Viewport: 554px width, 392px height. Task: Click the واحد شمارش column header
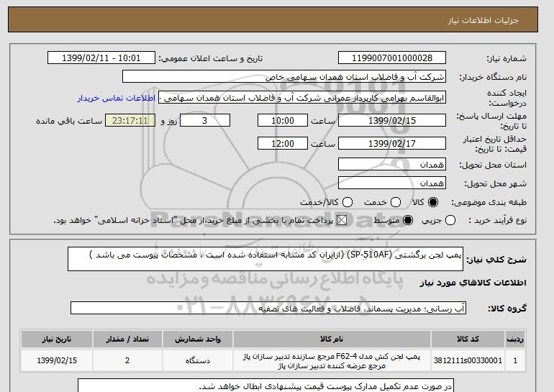tap(198, 339)
